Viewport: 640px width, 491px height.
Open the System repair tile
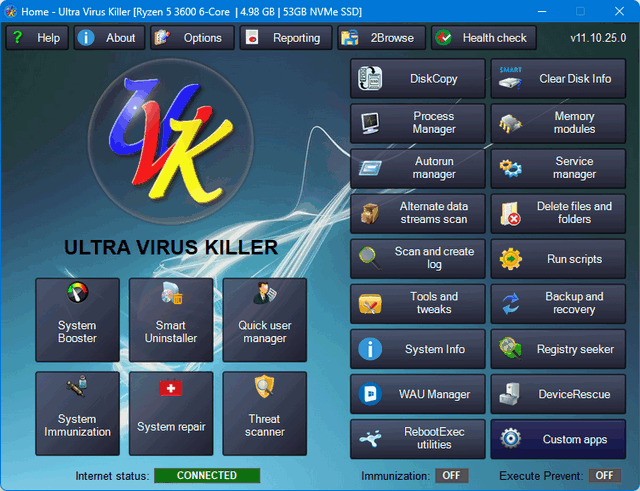[x=171, y=413]
